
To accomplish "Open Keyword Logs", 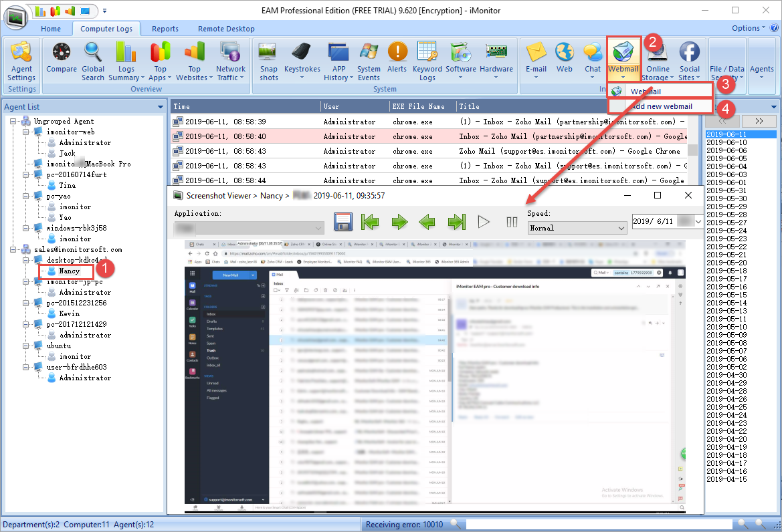I will (x=427, y=61).
